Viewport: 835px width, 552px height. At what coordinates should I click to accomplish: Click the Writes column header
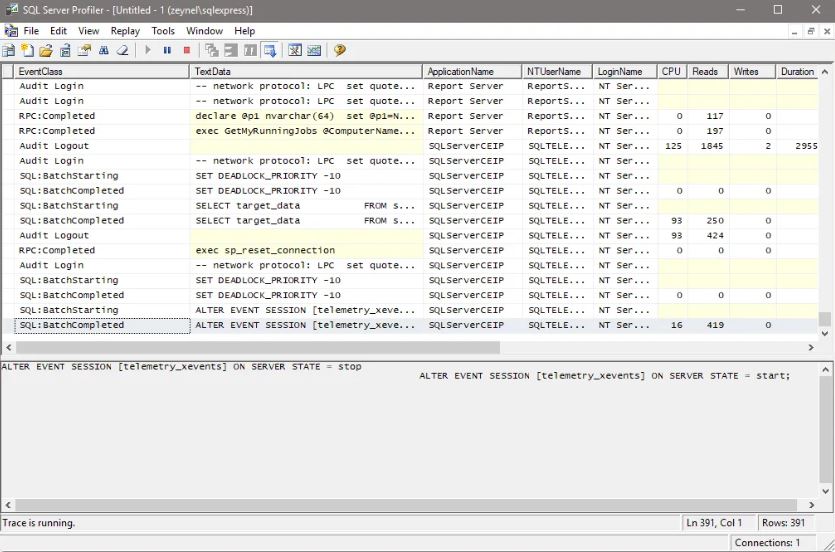tap(752, 71)
